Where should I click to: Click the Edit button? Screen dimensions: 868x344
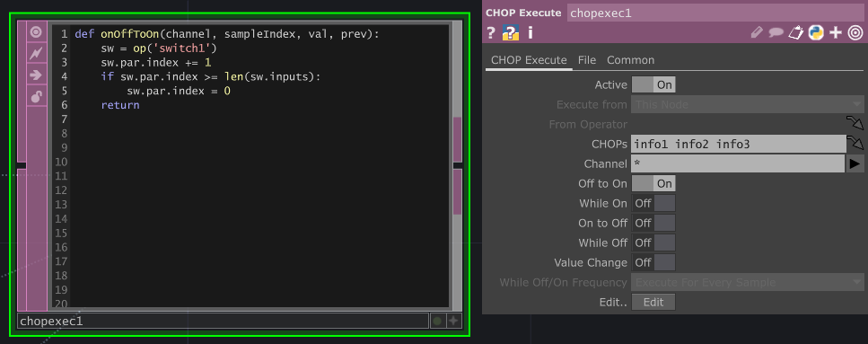click(653, 303)
